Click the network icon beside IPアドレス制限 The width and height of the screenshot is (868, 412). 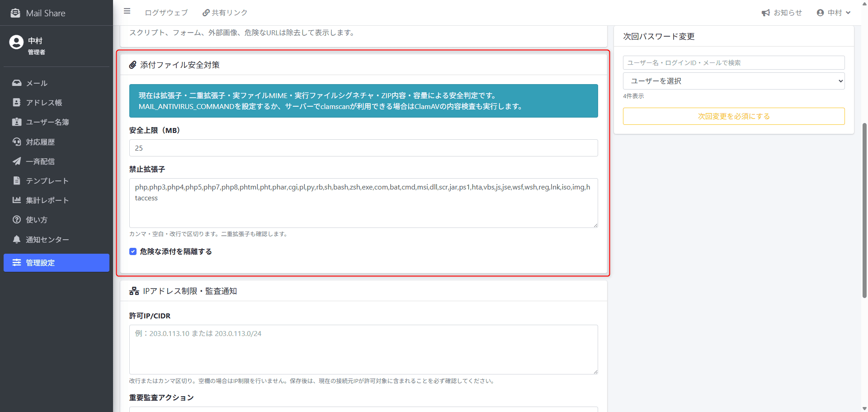(x=134, y=291)
